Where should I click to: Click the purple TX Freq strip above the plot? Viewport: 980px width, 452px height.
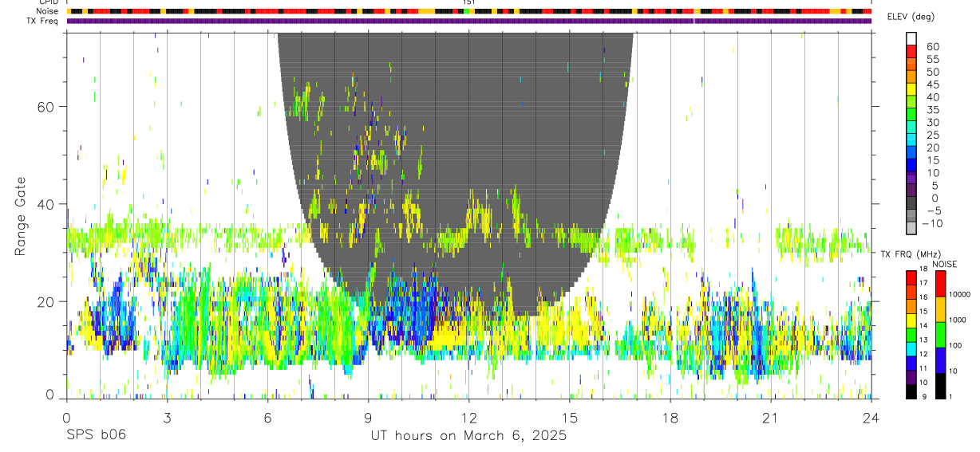469,21
